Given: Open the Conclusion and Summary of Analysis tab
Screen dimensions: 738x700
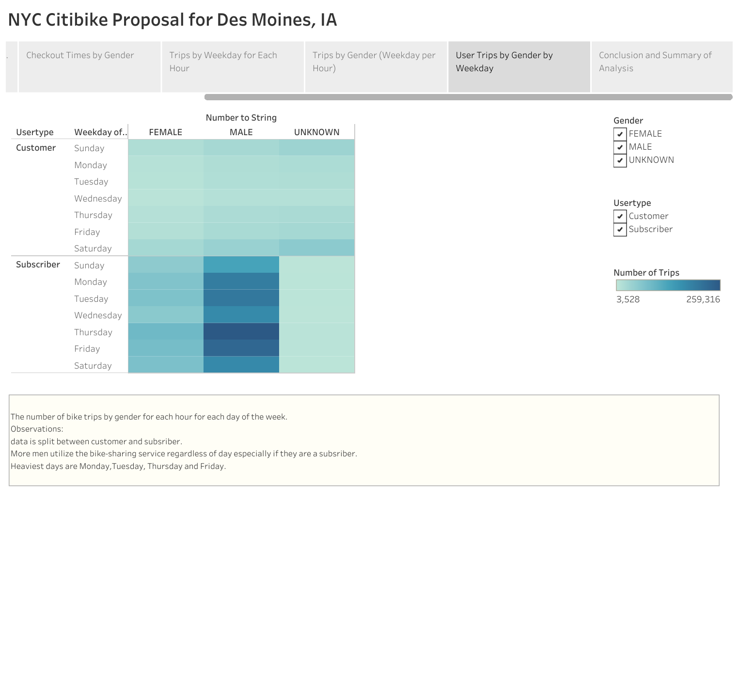Looking at the screenshot, I should 662,66.
